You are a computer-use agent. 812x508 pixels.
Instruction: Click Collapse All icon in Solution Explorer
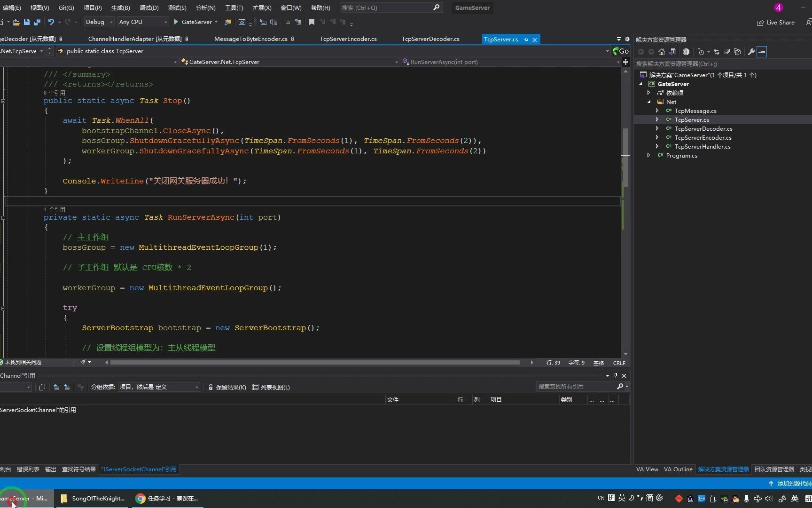[727, 52]
